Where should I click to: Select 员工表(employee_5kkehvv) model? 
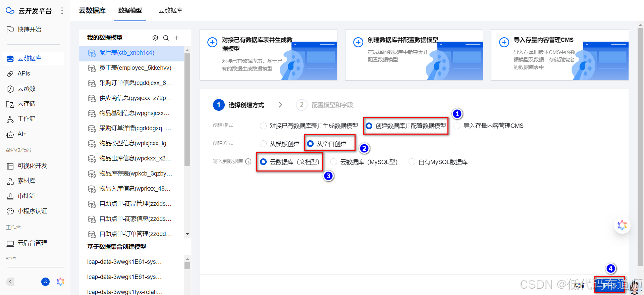(131, 68)
